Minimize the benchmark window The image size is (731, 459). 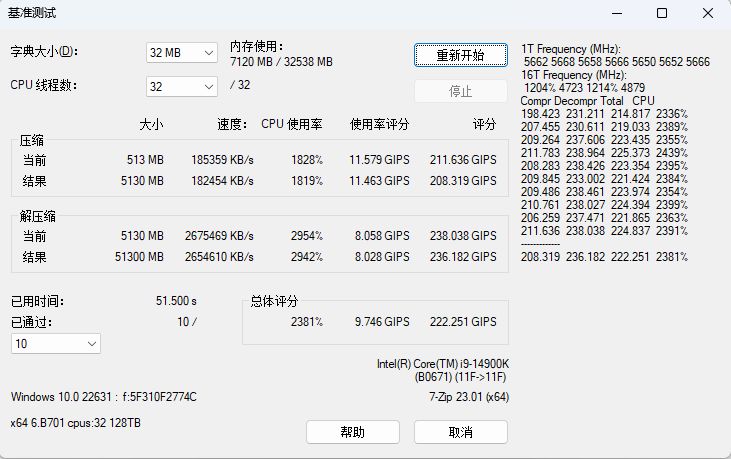pos(615,14)
